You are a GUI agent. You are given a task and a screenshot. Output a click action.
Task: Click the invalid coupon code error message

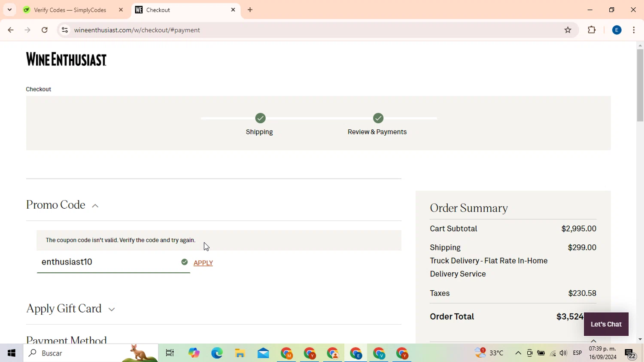point(121,240)
